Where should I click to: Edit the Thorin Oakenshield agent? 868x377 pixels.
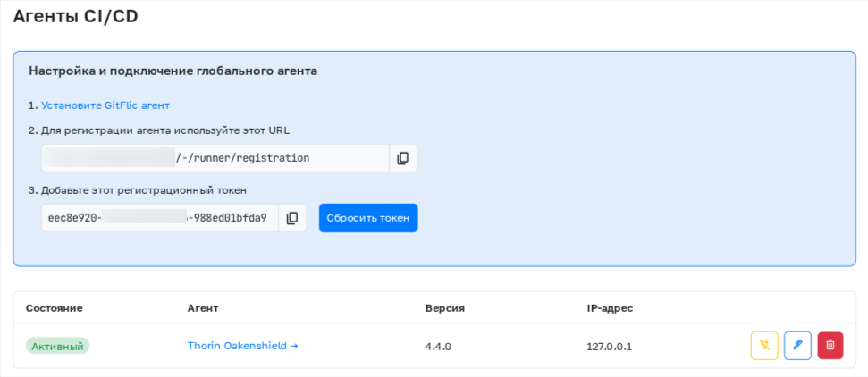click(x=797, y=346)
